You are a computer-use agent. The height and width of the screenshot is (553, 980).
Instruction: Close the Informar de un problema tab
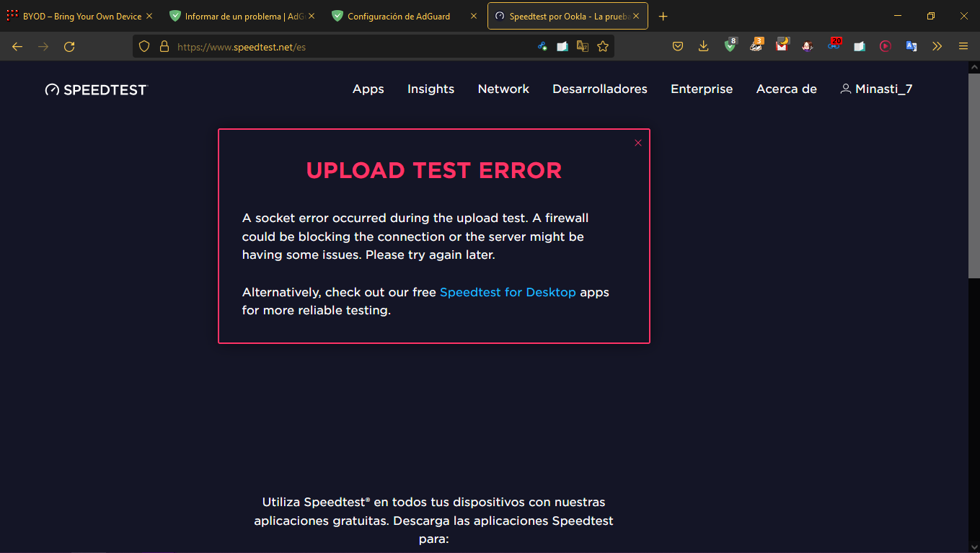[x=312, y=16]
